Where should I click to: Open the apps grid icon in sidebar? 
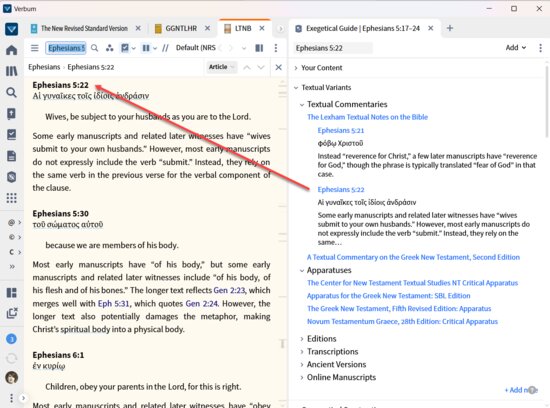pos(12,198)
